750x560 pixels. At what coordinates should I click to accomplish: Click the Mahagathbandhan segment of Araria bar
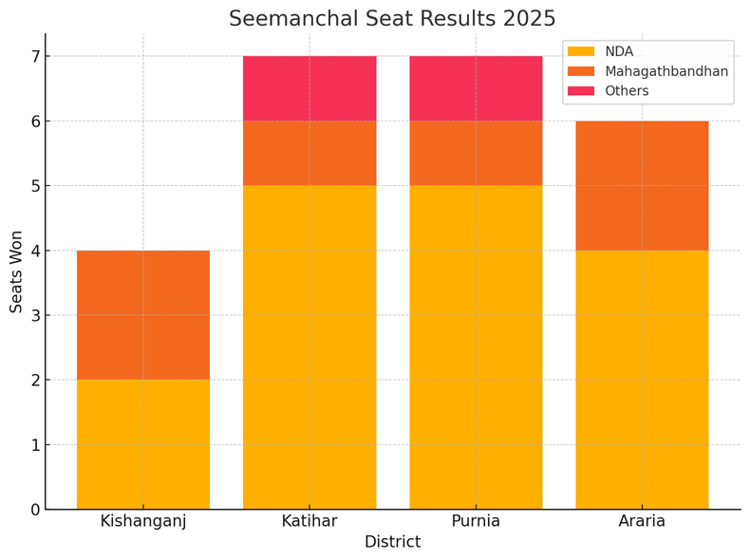click(x=642, y=186)
